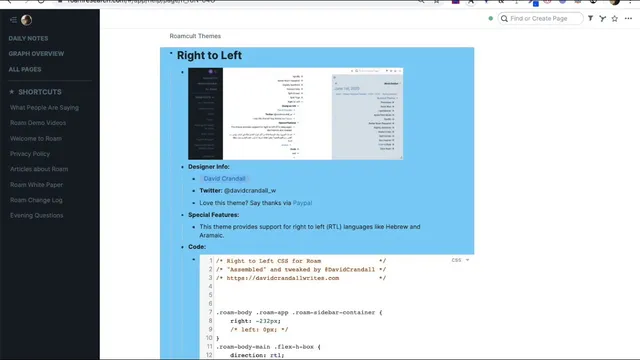Click bullet beside Right to Left heading

point(171,53)
